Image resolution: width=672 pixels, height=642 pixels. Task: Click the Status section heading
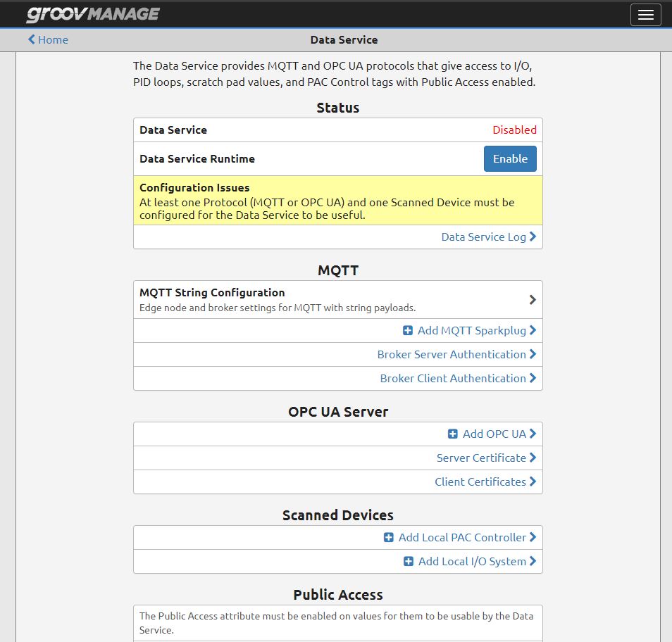pos(337,108)
